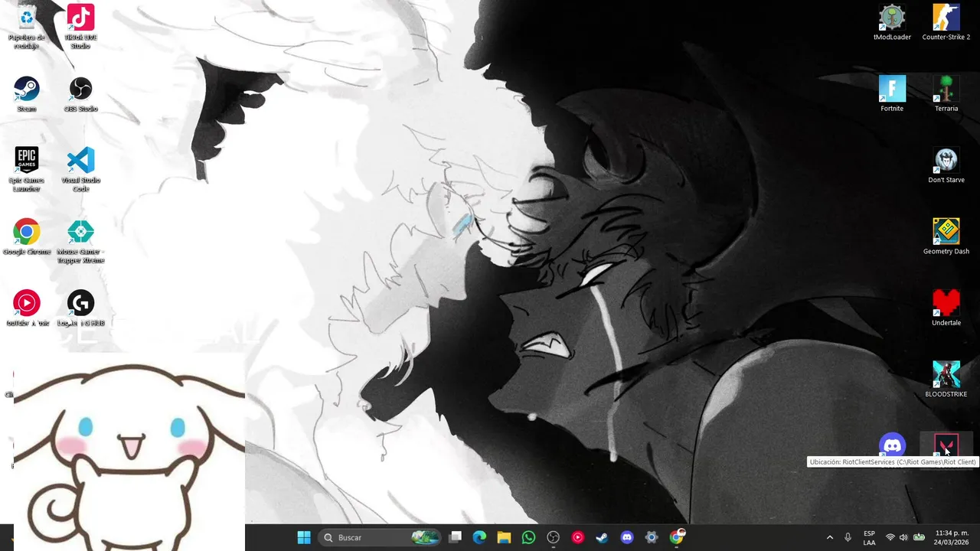
Task: Open Discord from the taskbar
Action: pos(627,537)
